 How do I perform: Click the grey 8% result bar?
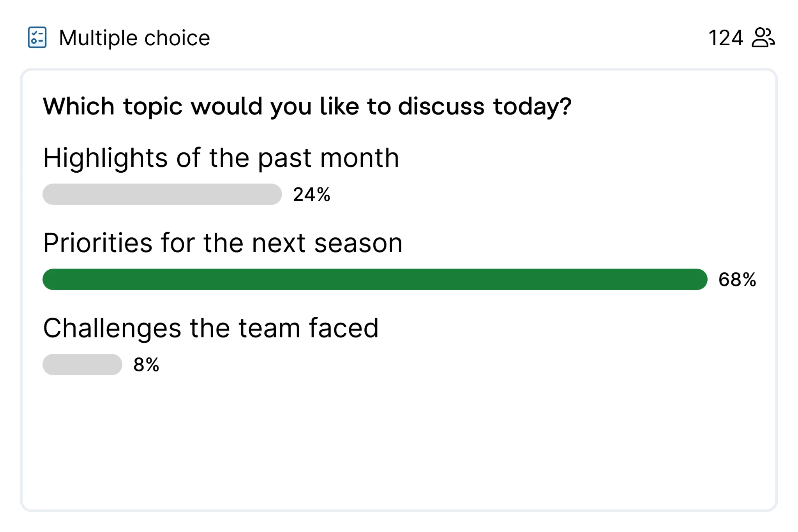(82, 364)
